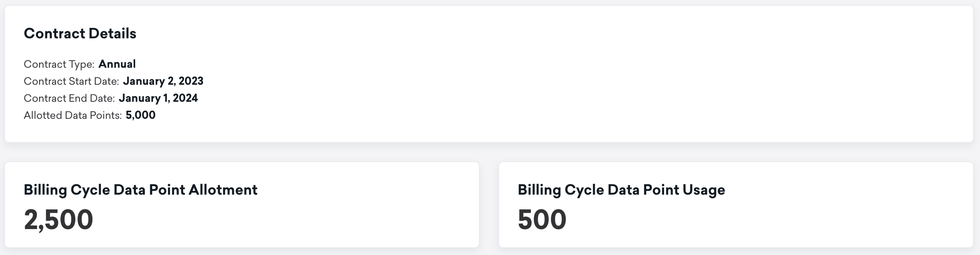Viewport: 980px width, 255px height.
Task: Click the word Allotment in the billing heading
Action: [x=223, y=190]
